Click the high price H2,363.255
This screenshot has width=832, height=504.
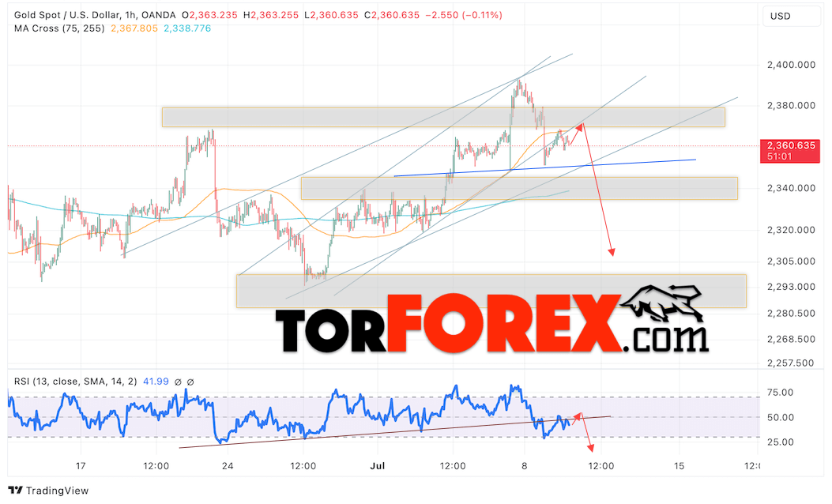[270, 15]
